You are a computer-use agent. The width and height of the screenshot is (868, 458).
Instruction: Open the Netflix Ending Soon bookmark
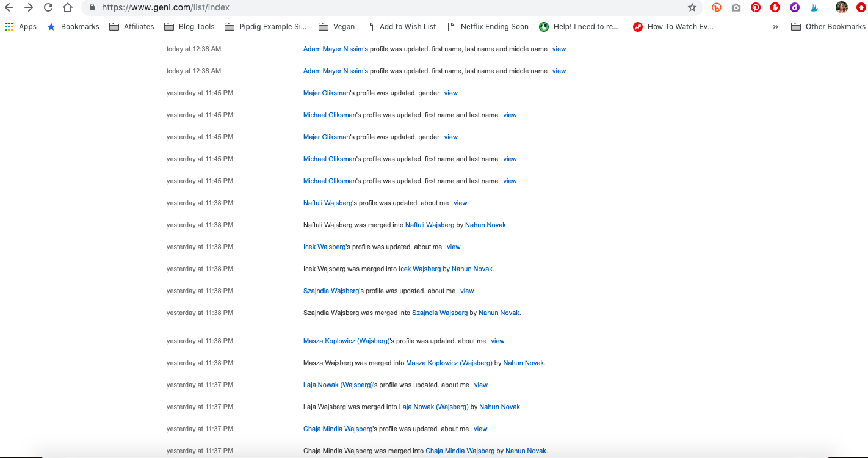click(x=488, y=27)
